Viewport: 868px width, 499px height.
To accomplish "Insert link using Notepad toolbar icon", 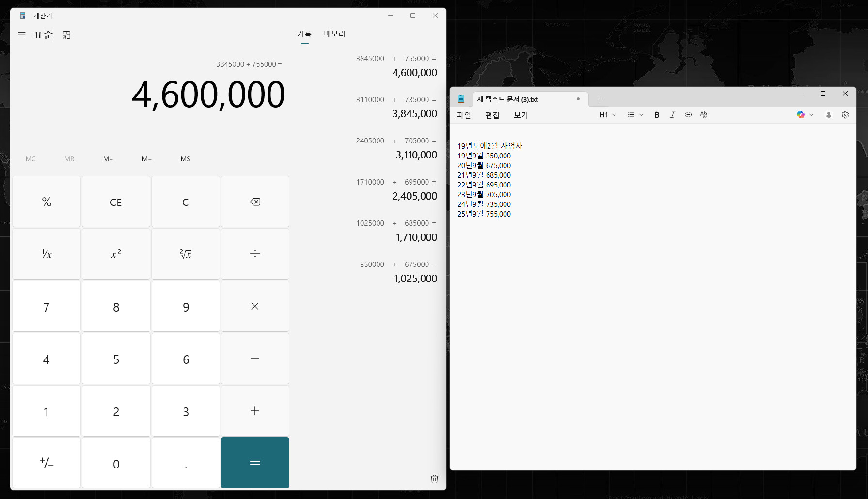I will 688,115.
